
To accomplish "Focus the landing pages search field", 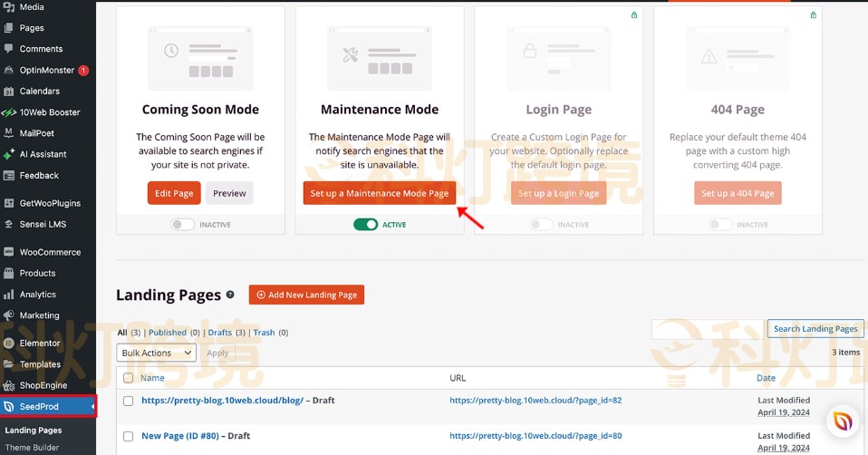I will [x=708, y=329].
